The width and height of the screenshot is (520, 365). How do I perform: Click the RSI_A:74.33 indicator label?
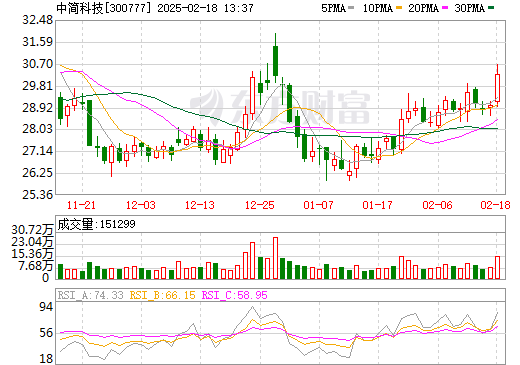point(91,295)
